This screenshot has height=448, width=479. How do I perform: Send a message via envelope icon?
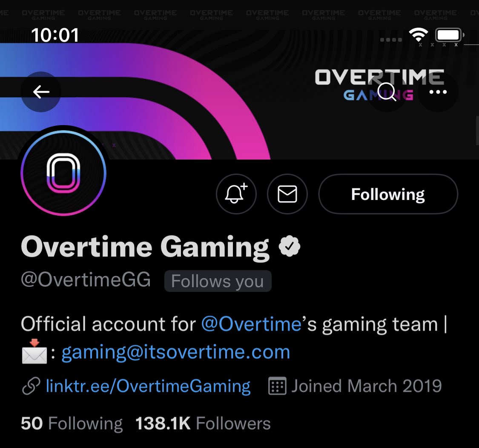tap(287, 194)
